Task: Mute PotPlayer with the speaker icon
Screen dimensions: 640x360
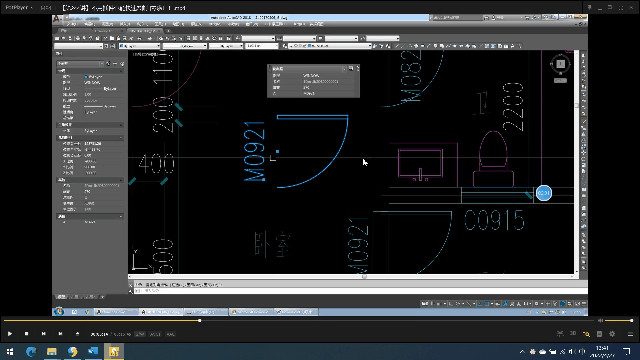Action: 600,321
